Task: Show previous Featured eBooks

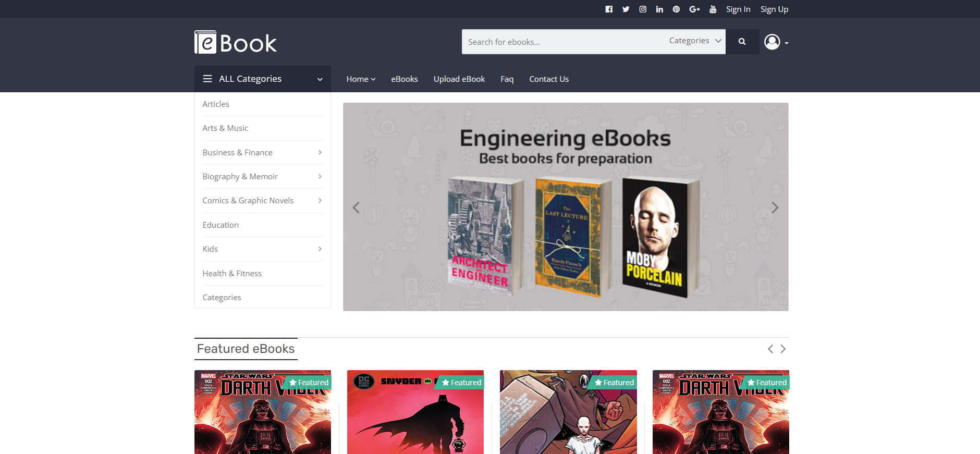Action: [x=770, y=349]
